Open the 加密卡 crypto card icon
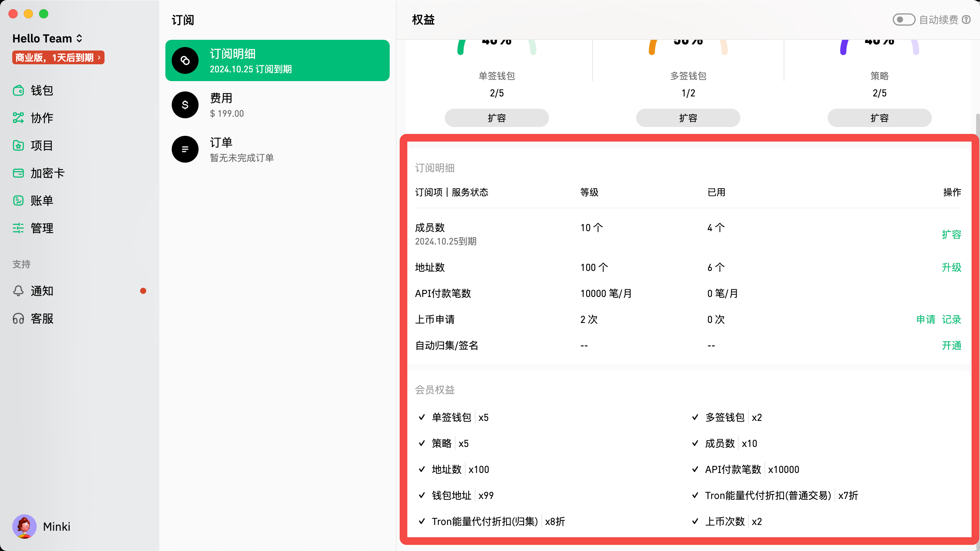980x551 pixels. [x=18, y=173]
